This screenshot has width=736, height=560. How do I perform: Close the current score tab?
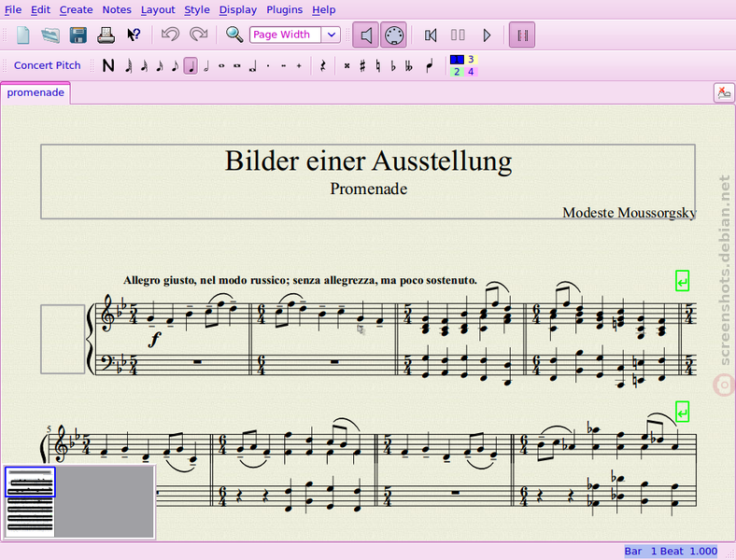pos(724,92)
